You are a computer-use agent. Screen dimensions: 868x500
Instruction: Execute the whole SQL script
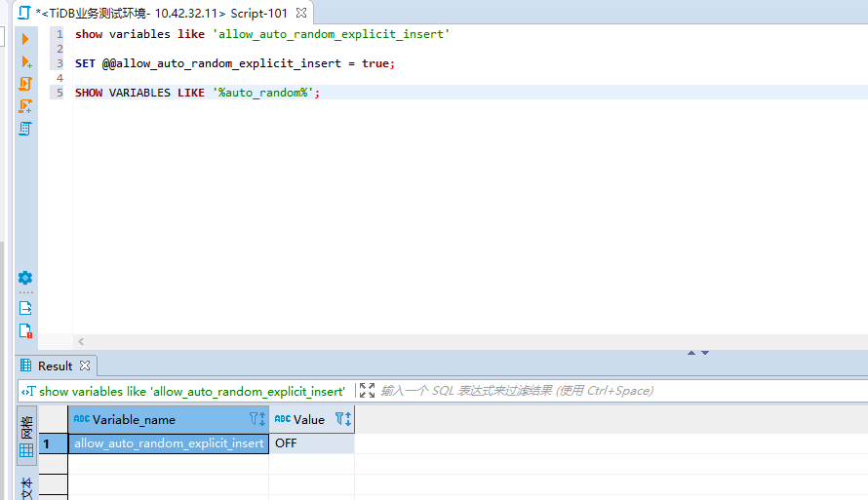point(25,84)
